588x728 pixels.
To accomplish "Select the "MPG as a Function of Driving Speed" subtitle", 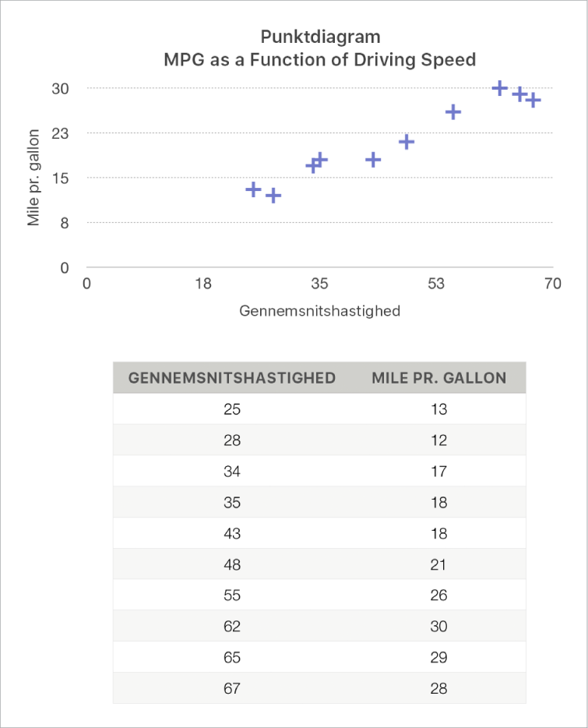I will point(319,60).
